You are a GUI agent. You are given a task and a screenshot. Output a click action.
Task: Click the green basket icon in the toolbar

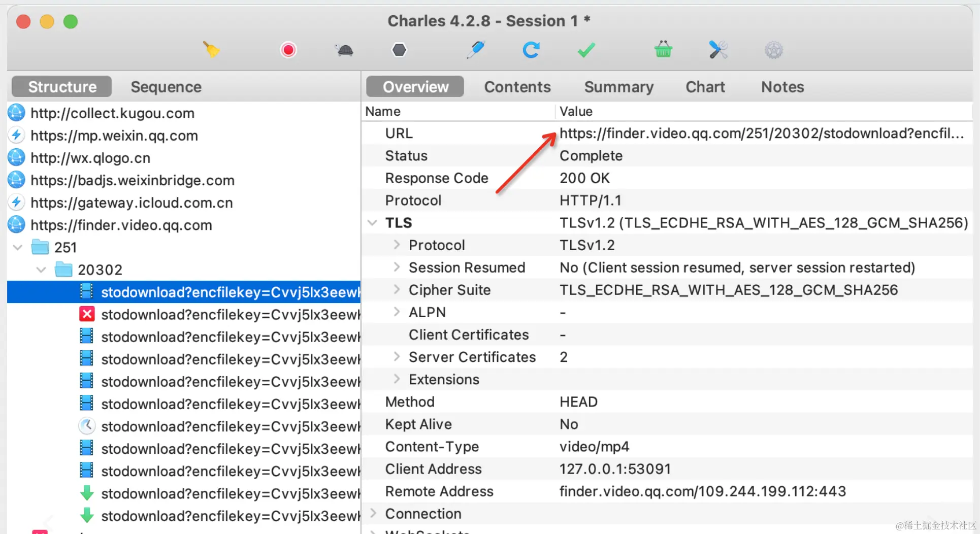[x=663, y=50]
